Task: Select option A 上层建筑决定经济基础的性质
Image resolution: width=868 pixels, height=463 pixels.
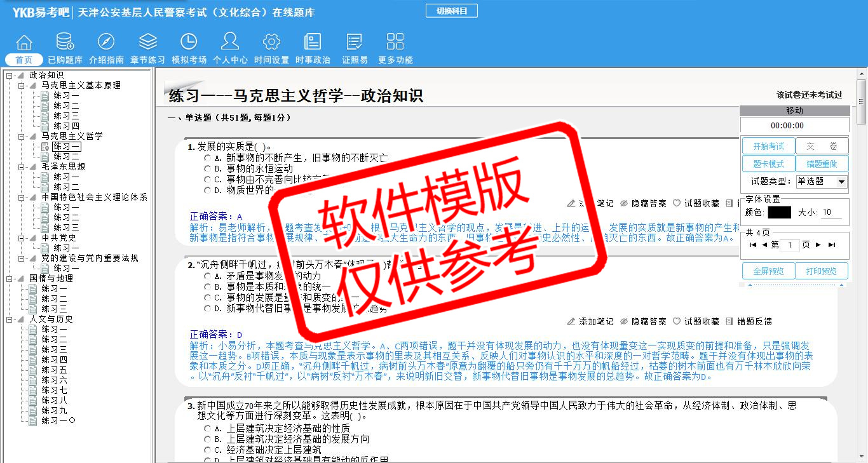Action: (207, 428)
